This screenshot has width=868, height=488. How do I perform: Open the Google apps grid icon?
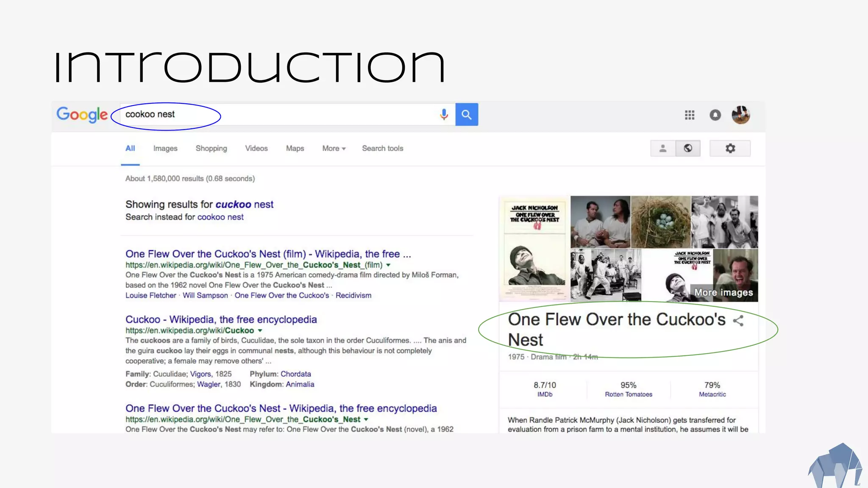point(690,115)
